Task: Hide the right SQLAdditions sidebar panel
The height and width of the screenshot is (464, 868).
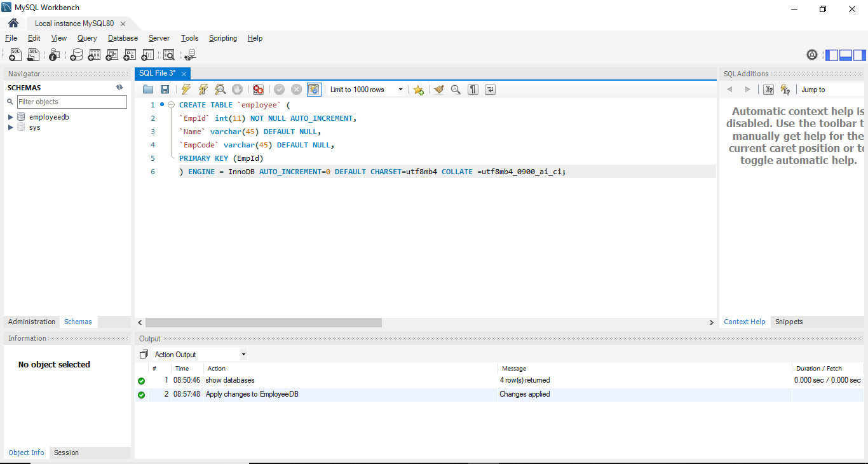Action: click(859, 55)
